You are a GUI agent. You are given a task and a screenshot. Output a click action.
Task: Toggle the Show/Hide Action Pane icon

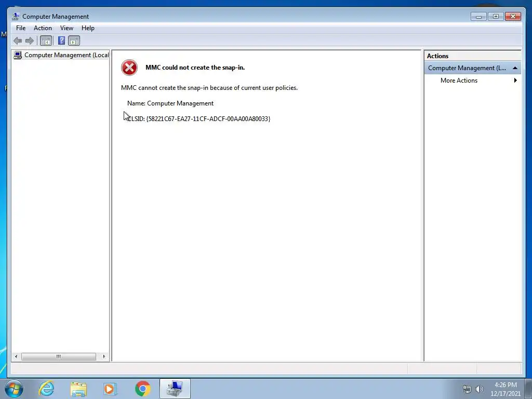(74, 41)
